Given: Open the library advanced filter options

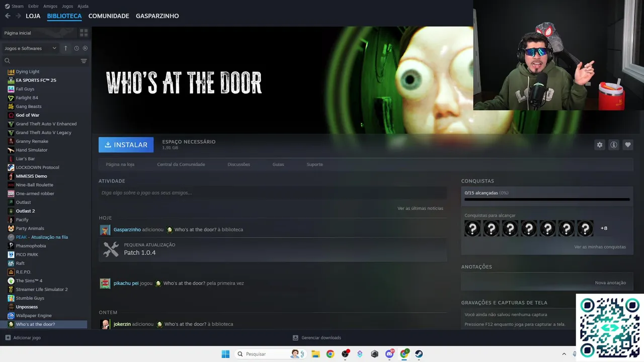Looking at the screenshot, I should tap(84, 61).
